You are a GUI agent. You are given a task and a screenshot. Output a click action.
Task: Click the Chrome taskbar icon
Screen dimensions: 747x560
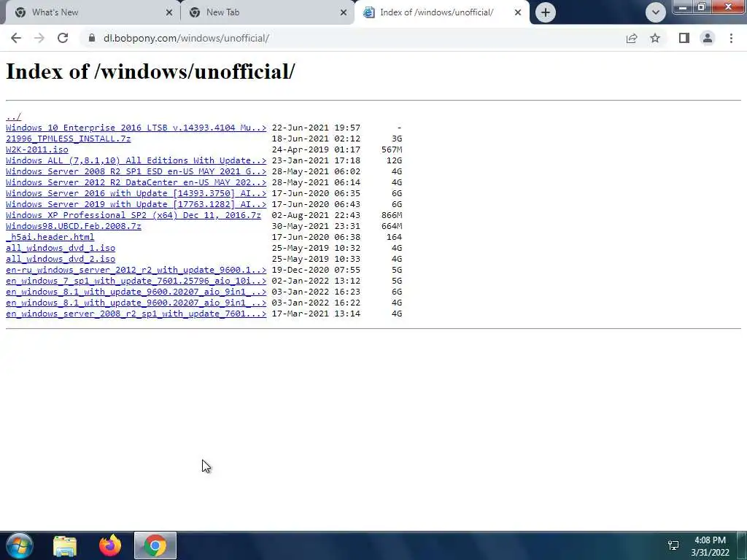click(x=155, y=545)
